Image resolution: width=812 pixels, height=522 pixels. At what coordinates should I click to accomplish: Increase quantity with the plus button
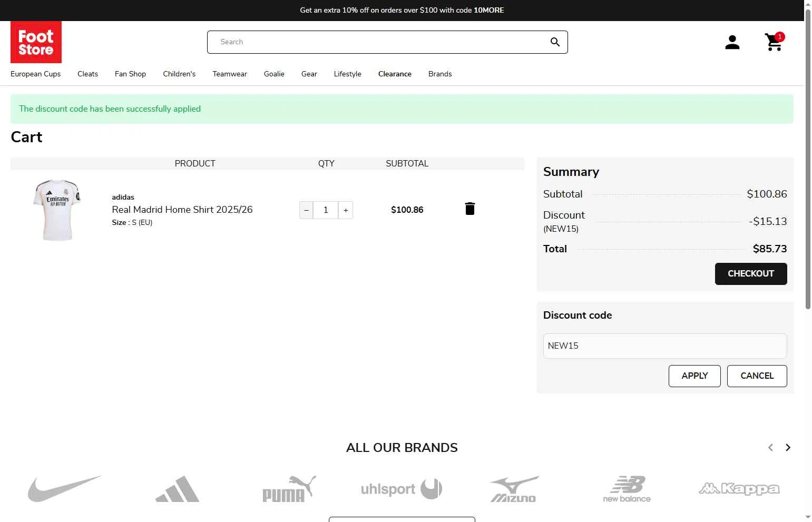tap(346, 210)
